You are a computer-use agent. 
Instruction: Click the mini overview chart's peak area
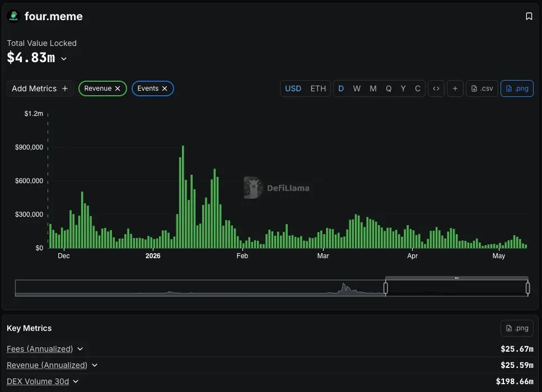pyautogui.click(x=344, y=288)
